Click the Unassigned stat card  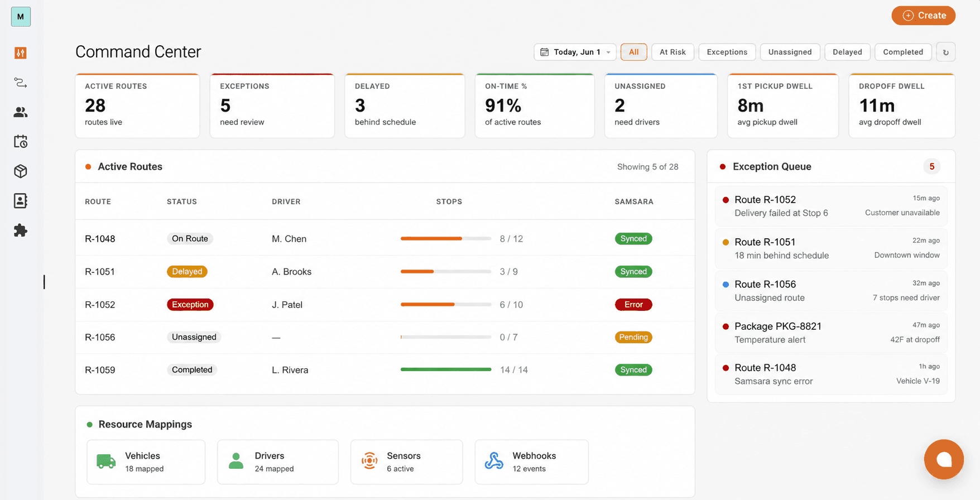661,105
